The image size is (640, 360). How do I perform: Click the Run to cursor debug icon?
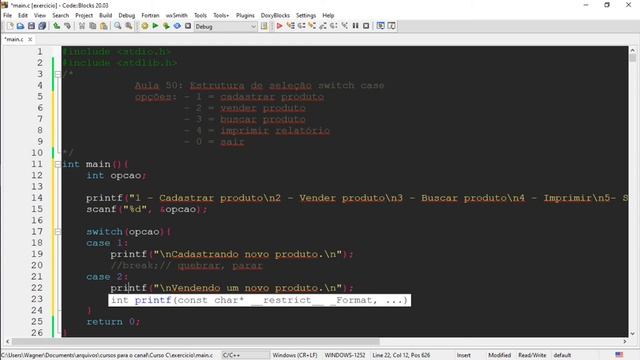(291, 26)
